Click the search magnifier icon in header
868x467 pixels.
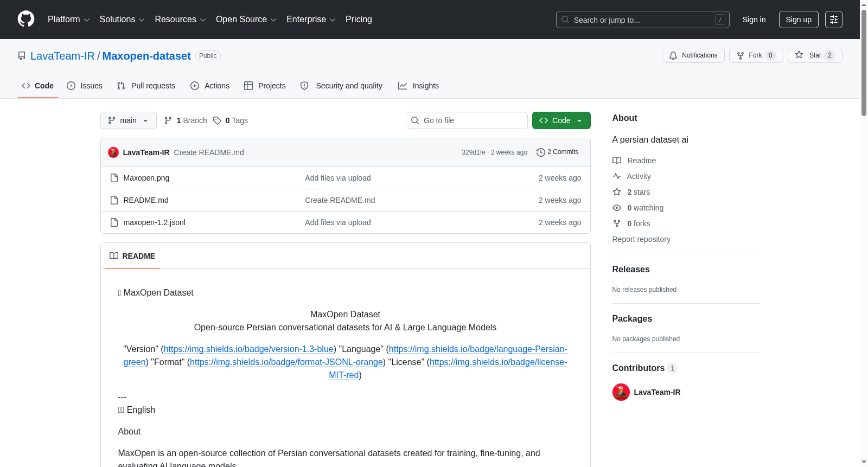(565, 20)
